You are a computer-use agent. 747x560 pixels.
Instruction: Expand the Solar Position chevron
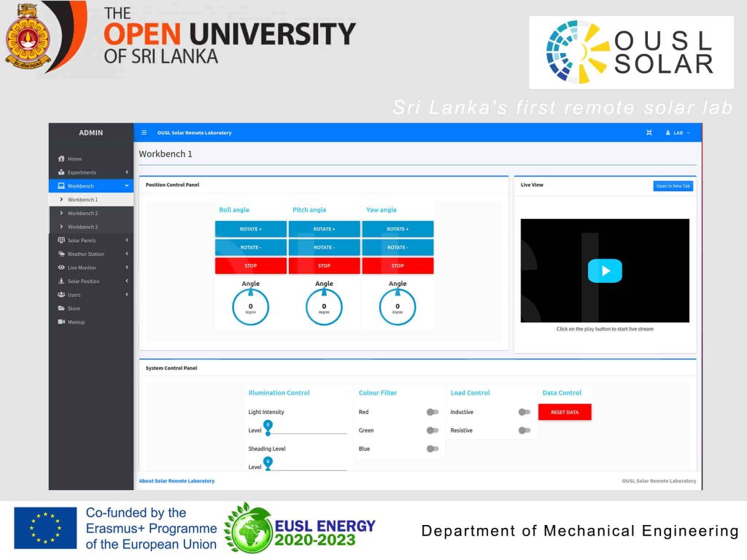tap(127, 281)
